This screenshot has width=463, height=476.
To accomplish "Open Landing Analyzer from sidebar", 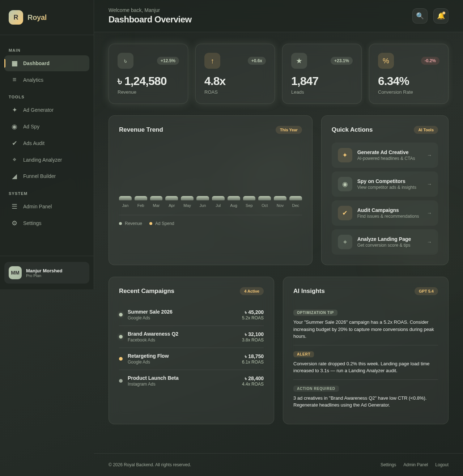I will coord(47,160).
